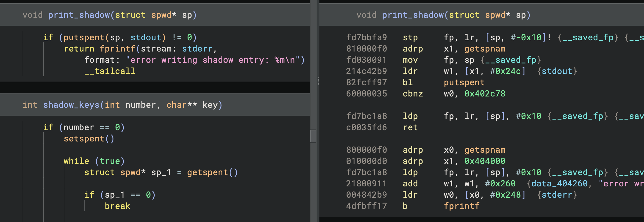
Task: Click the __tailcall annotation in decompiled code
Action: click(110, 71)
